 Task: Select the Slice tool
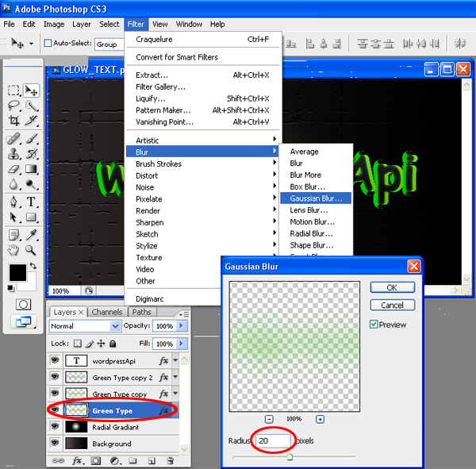tap(31, 121)
